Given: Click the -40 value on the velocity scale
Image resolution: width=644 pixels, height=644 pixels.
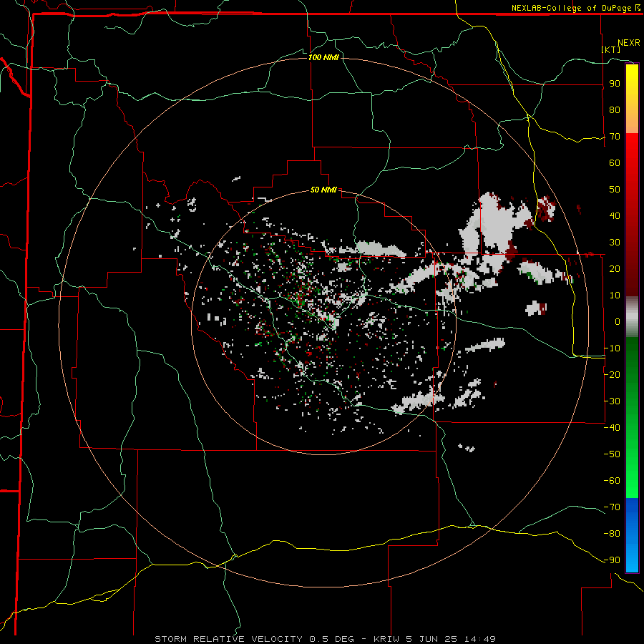Looking at the screenshot, I should tap(612, 428).
